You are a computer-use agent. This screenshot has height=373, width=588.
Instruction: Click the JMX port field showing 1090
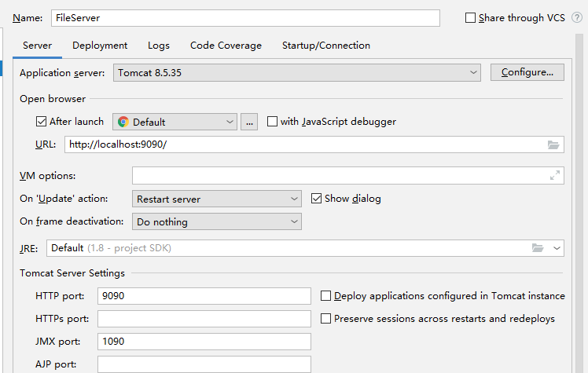204,342
